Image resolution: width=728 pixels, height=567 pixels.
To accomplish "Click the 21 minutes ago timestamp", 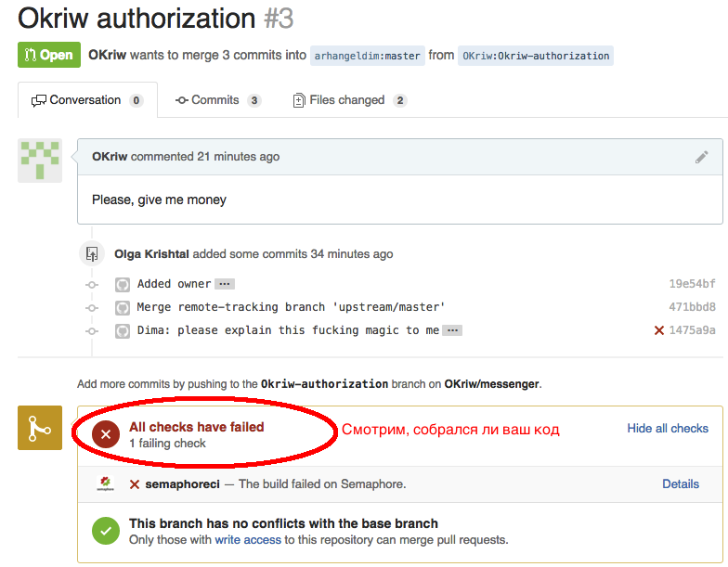I will (x=238, y=156).
